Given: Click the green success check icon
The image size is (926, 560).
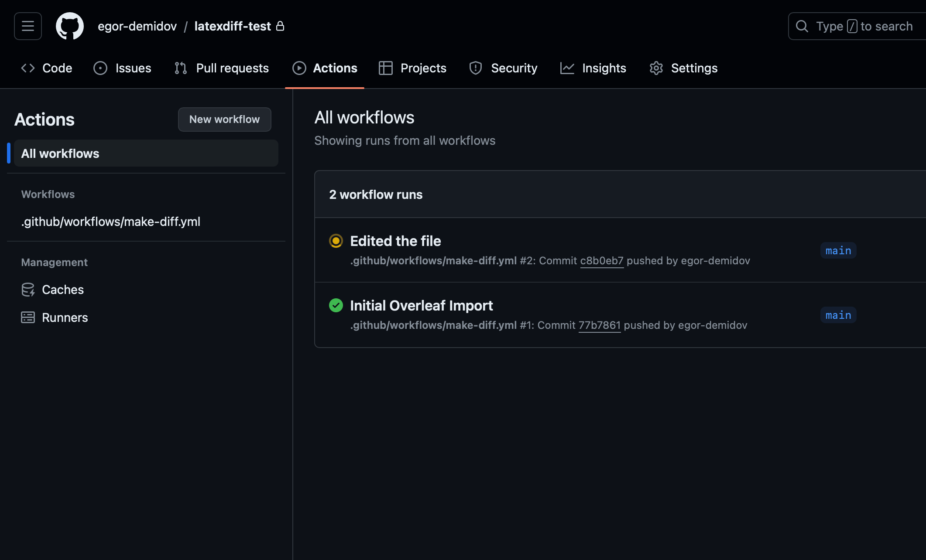Looking at the screenshot, I should click(336, 305).
